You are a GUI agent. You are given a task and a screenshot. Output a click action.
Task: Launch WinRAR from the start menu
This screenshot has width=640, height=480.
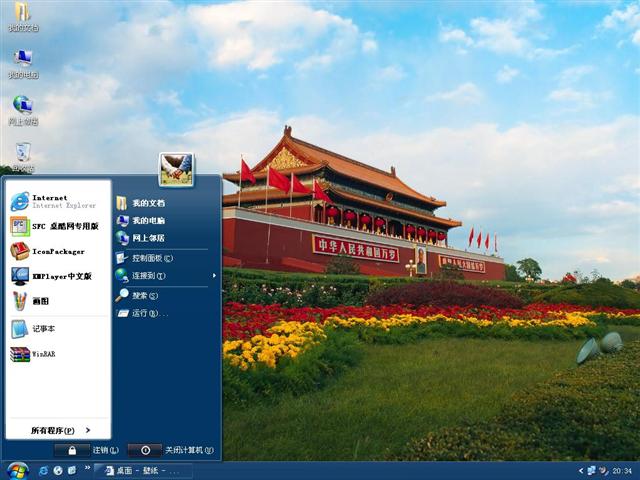coord(58,354)
